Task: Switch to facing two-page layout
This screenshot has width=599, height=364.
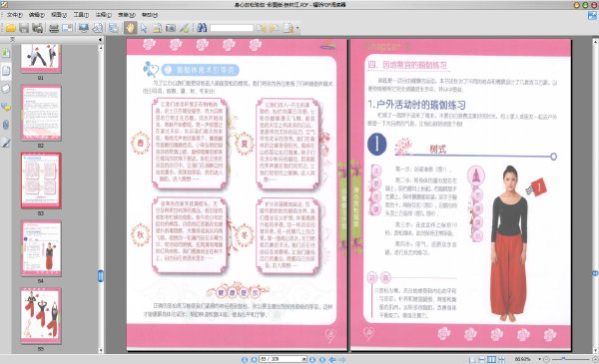Action: pyautogui.click(x=491, y=359)
